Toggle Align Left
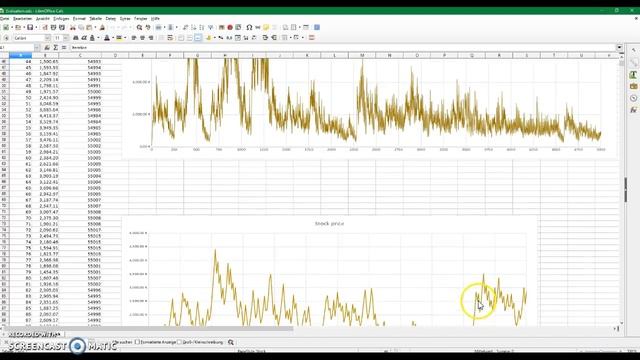This screenshot has width=640, height=360. [x=133, y=38]
